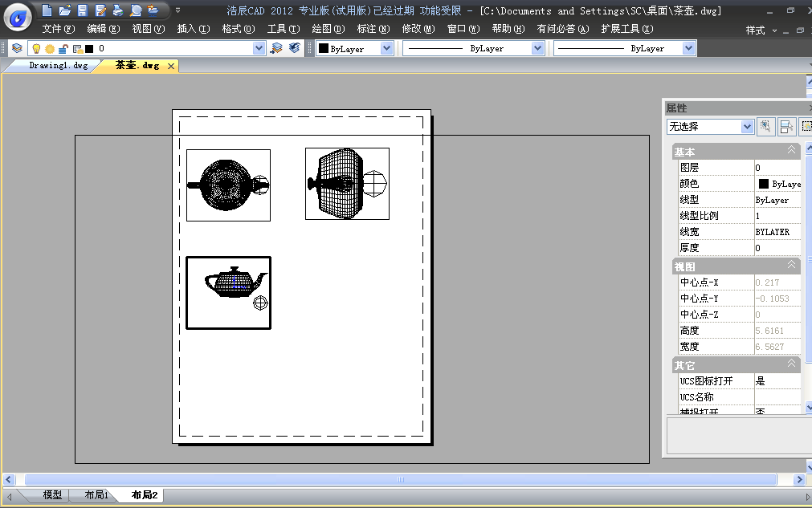Expand the ByLayer color dropdown
This screenshot has width=812, height=508.
coord(386,48)
